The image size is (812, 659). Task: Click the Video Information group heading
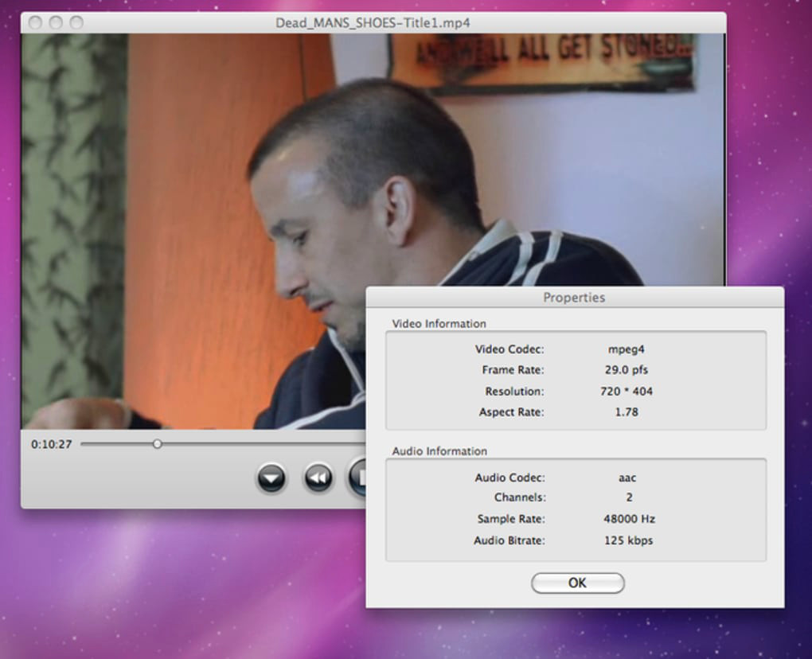tap(439, 324)
